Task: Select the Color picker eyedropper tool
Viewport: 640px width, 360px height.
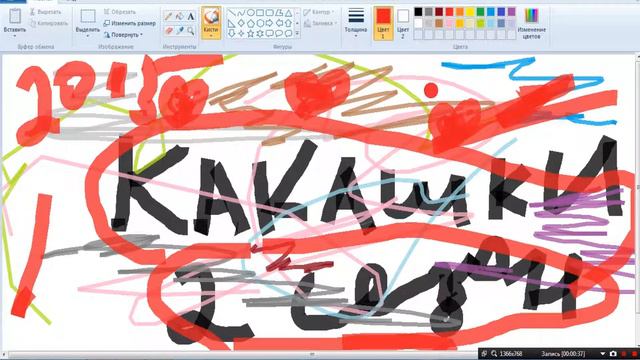Action: coord(180,30)
